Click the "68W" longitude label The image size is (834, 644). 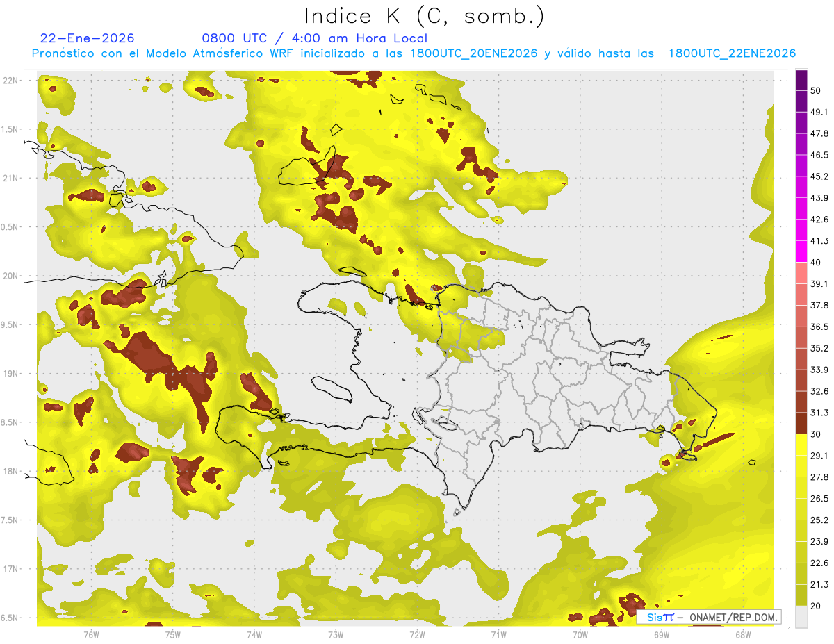point(742,635)
